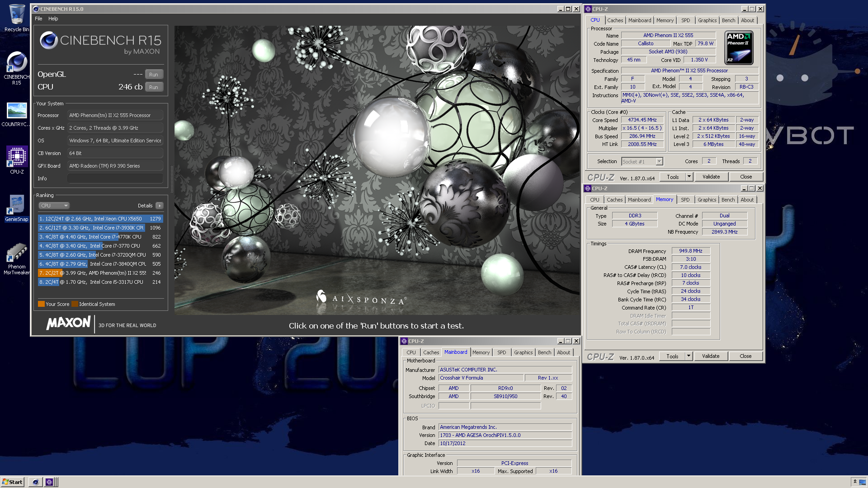868x488 pixels.
Task: Click Validate in the top CPU-Z window
Action: (711, 177)
